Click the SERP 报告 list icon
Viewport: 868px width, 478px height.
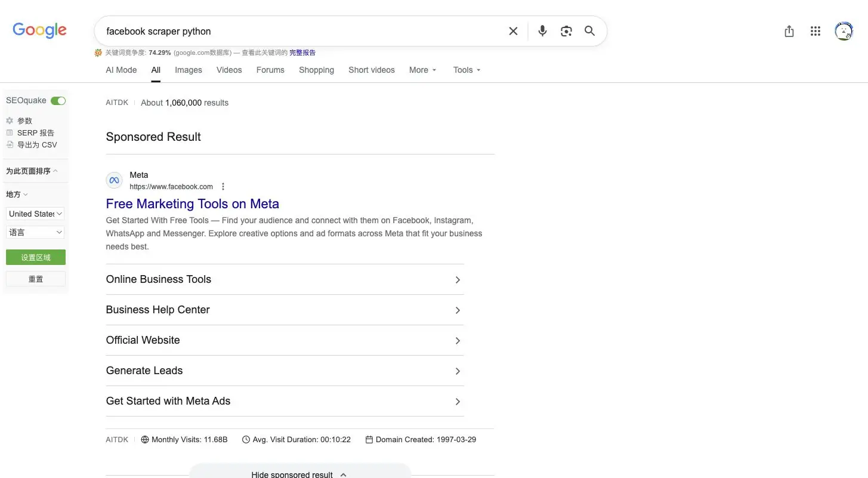point(10,132)
